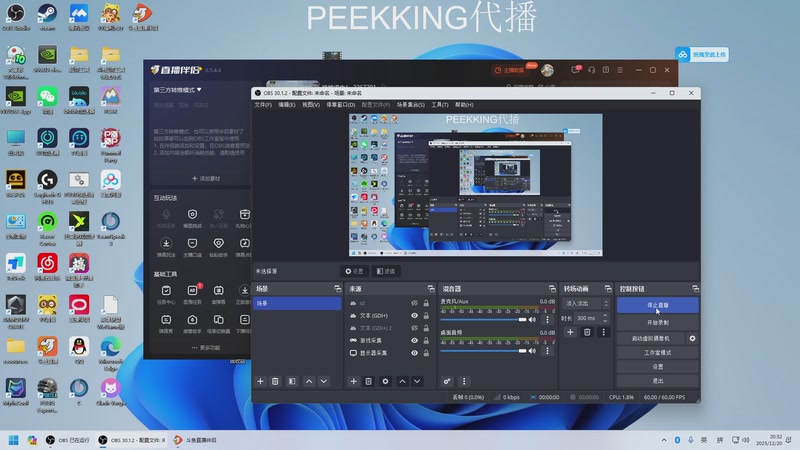Click 停止直播 to stop streaming
Image resolution: width=800 pixels, height=450 pixels.
pos(658,305)
